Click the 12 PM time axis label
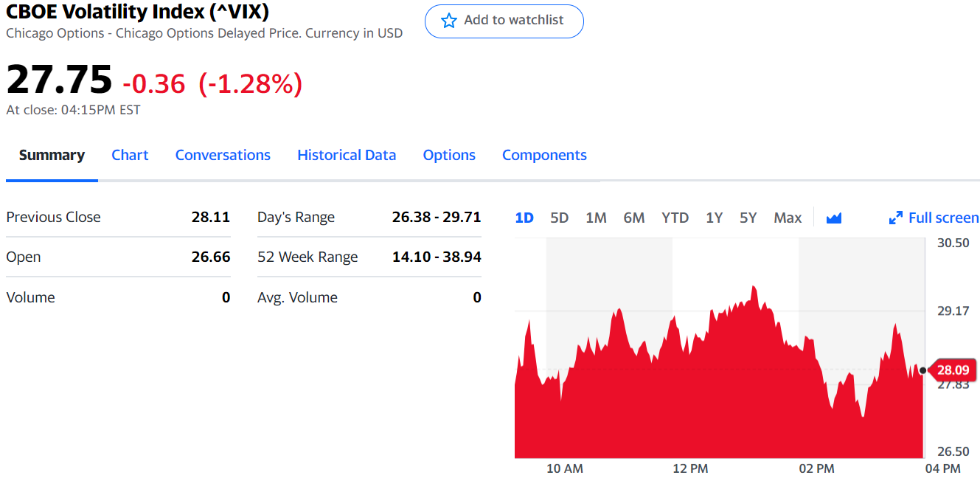This screenshot has height=478, width=980. pyautogui.click(x=690, y=468)
